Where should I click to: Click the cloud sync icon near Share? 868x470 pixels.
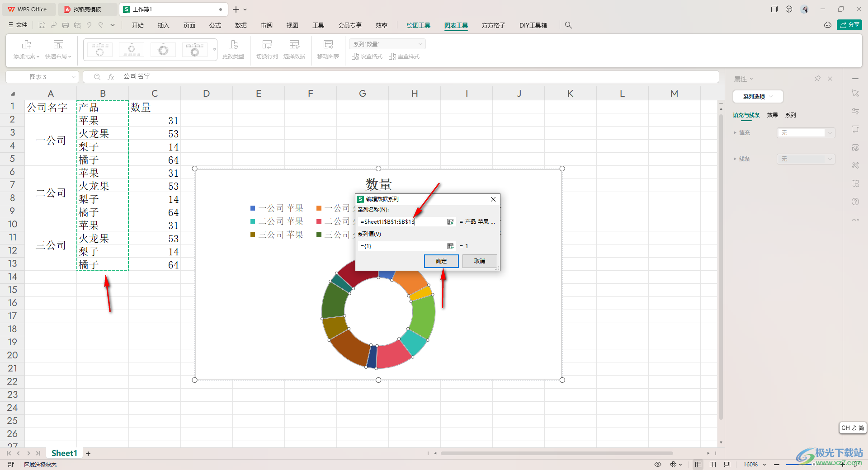coord(828,25)
